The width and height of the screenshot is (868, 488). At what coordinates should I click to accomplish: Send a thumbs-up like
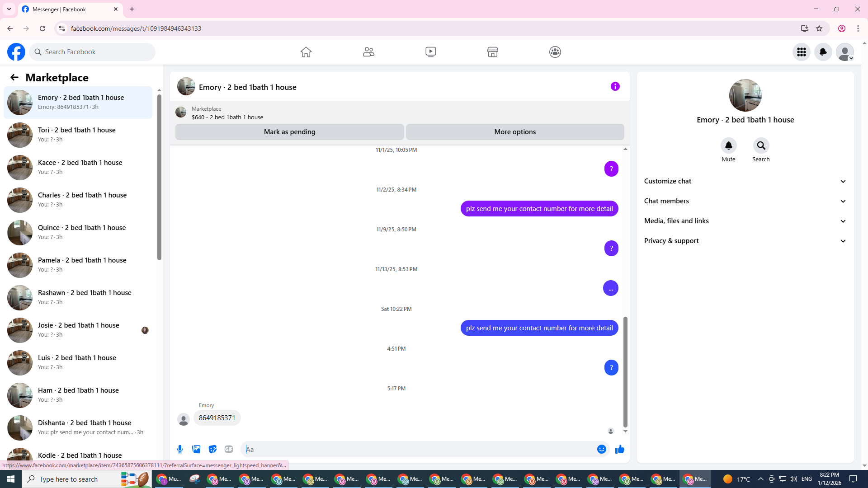tap(619, 449)
